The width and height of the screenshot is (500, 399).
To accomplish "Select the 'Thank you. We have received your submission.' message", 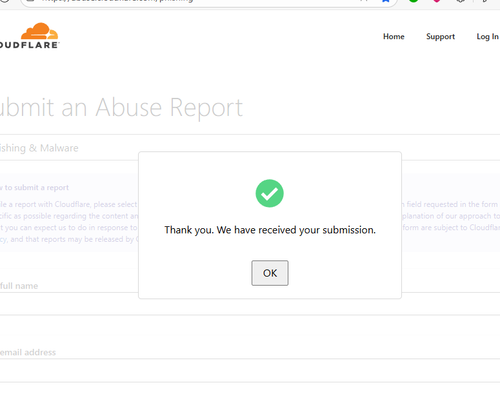I will coord(270,230).
